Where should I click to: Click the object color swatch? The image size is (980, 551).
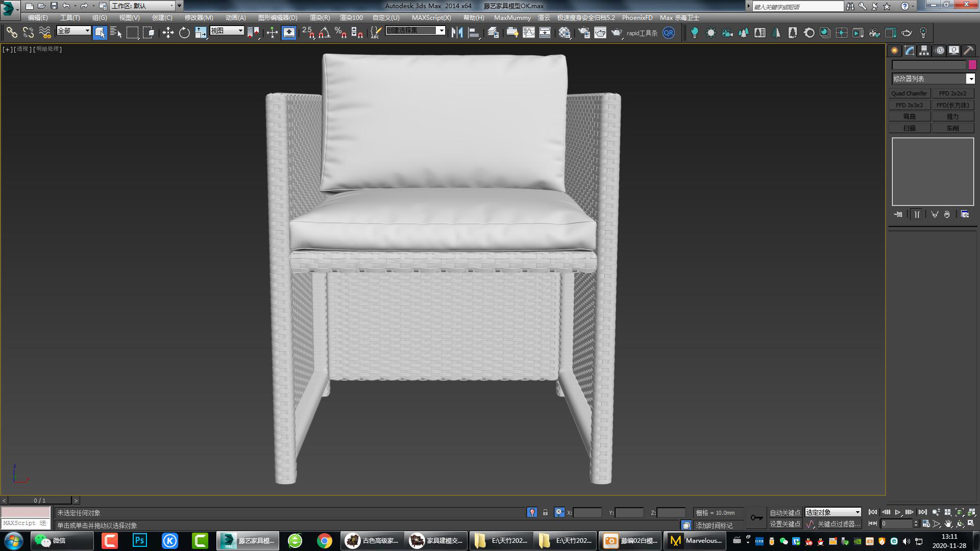click(971, 65)
